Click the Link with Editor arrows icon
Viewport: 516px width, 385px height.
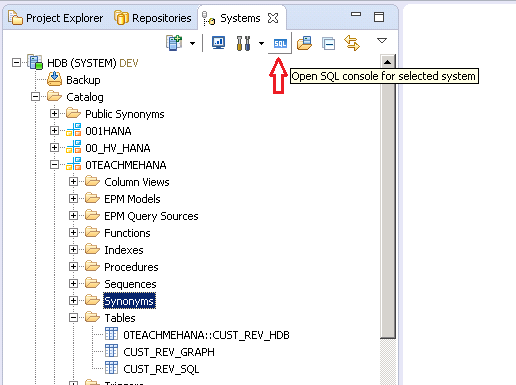pyautogui.click(x=352, y=43)
